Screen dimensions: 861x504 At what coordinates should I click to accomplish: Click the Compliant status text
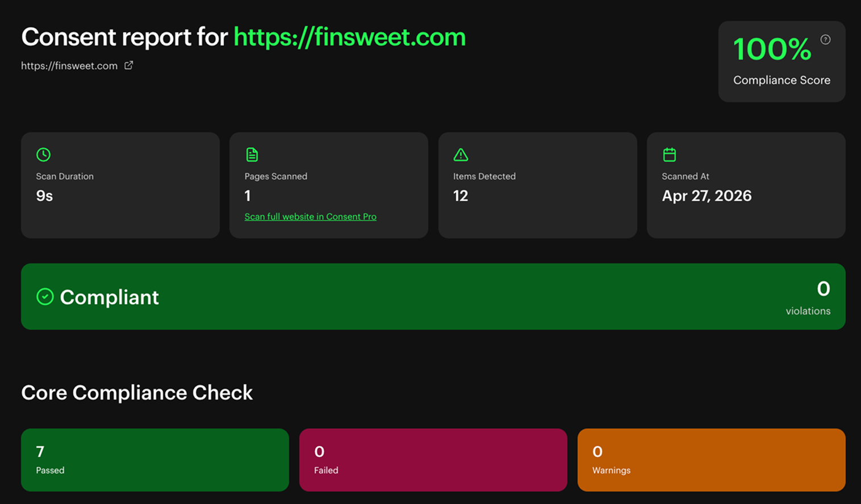110,297
